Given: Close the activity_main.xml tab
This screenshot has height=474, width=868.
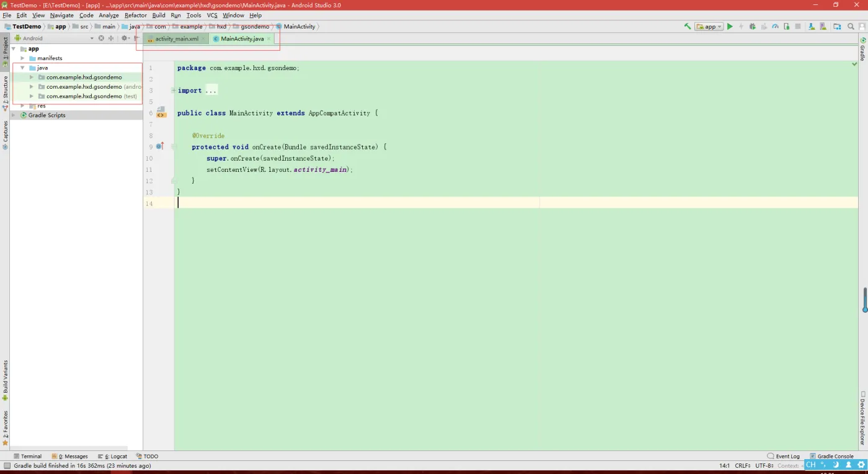Looking at the screenshot, I should [203, 38].
